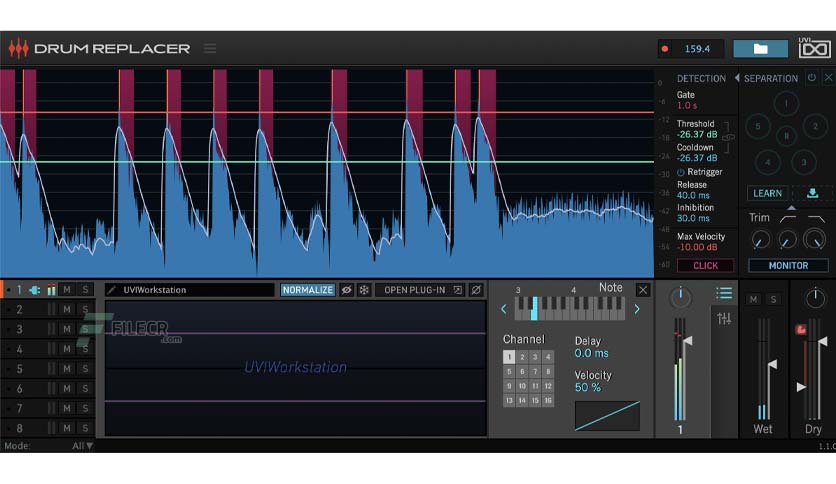The width and height of the screenshot is (836, 484).
Task: Select separation circle number 4
Action: pos(768,162)
